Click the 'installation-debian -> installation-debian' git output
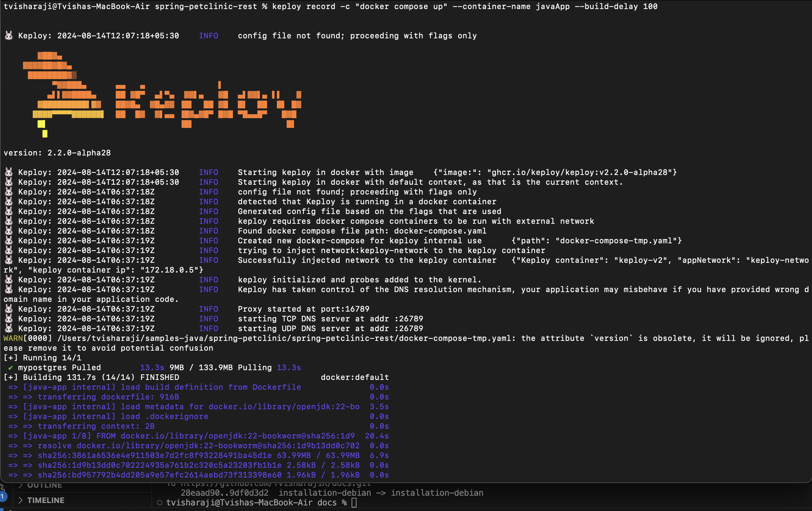The image size is (812, 511). (381, 493)
